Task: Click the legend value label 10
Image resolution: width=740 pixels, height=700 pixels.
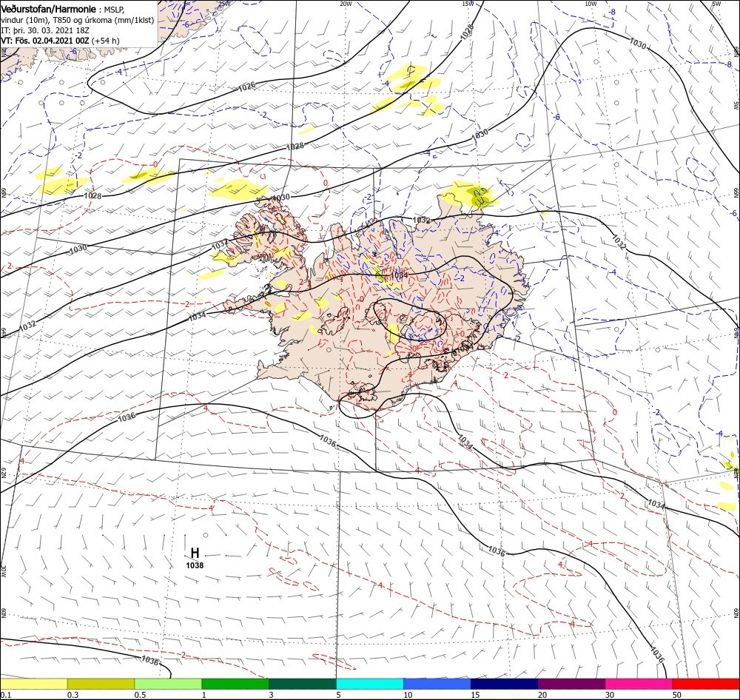Action: click(x=408, y=695)
